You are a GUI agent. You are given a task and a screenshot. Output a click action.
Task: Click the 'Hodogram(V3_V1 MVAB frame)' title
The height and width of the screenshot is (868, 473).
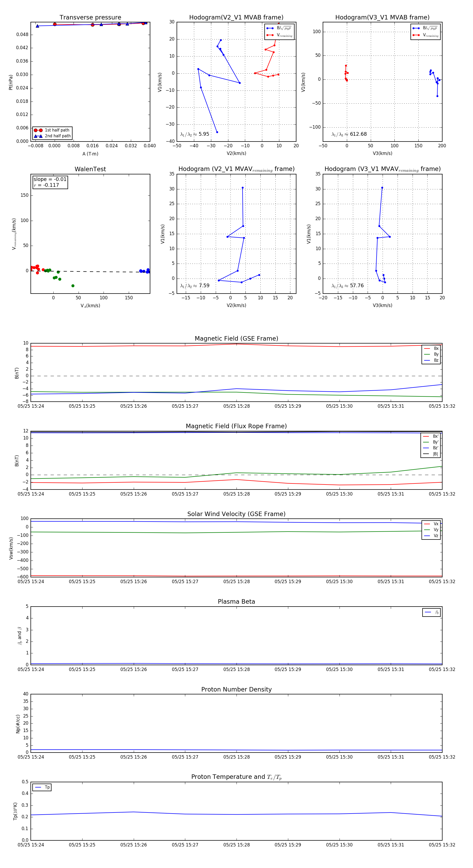382,18
